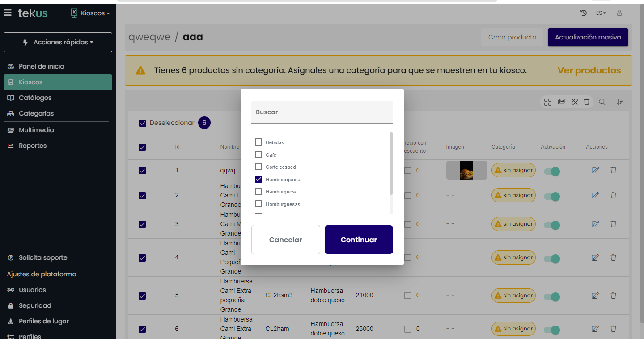Uncheck the Hambuerguesa category checkbox
The height and width of the screenshot is (339, 644).
pyautogui.click(x=258, y=179)
